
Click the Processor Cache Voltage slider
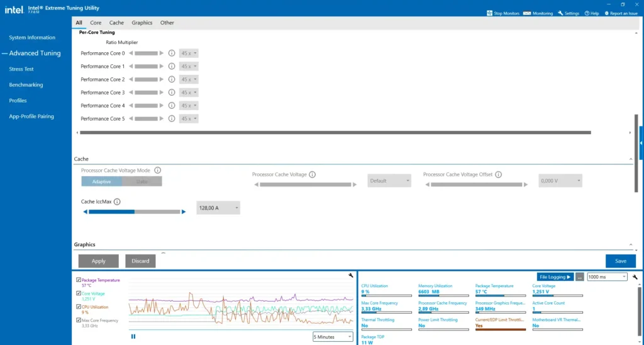(x=306, y=184)
